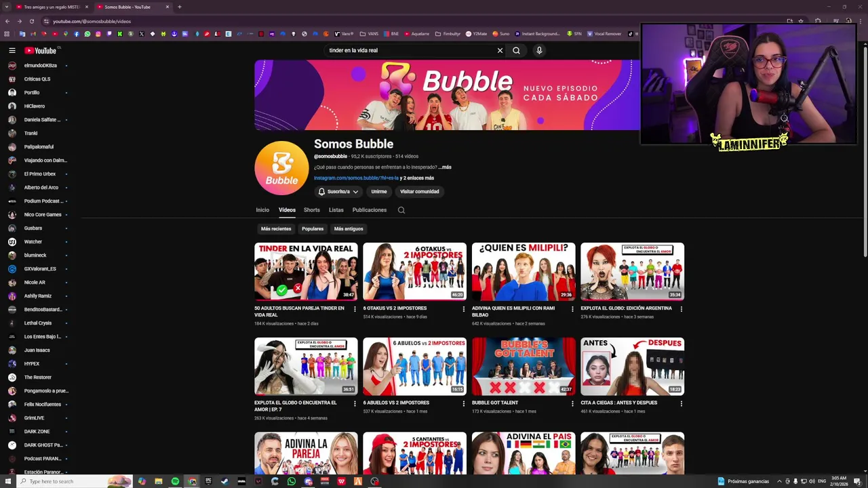
Task: Open options for 50 Adultos Buscan Pareja video
Action: pyautogui.click(x=355, y=309)
